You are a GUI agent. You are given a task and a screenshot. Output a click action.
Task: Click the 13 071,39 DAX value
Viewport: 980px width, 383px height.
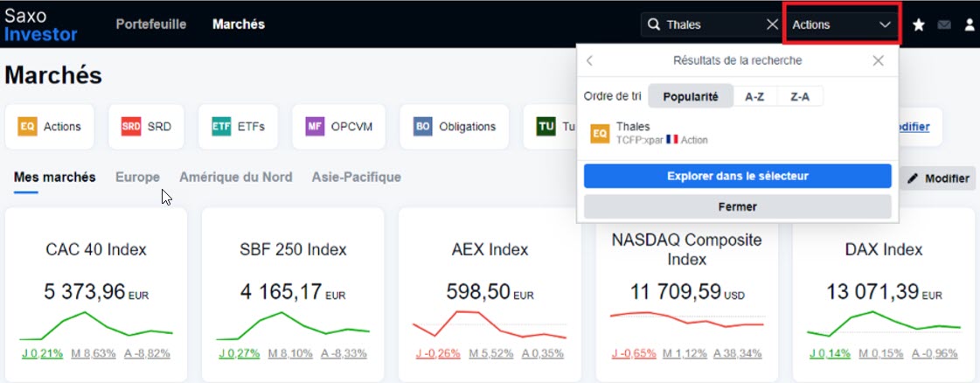(873, 292)
